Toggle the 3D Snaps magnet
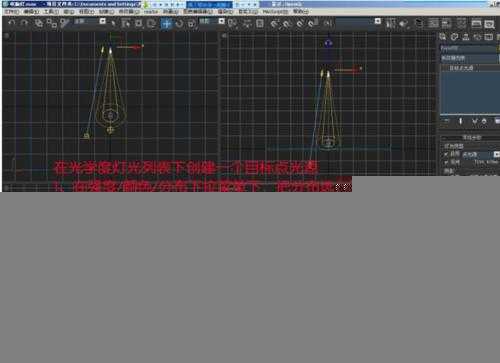Image resolution: width=500 pixels, height=363 pixels. 275,23
